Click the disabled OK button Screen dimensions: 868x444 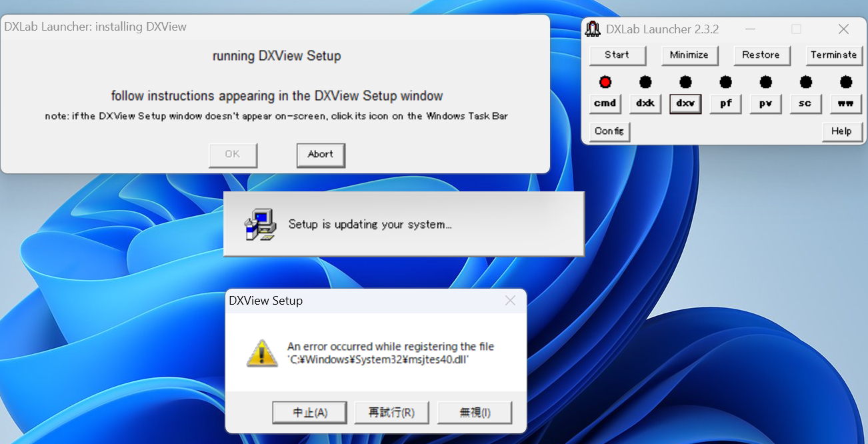233,155
